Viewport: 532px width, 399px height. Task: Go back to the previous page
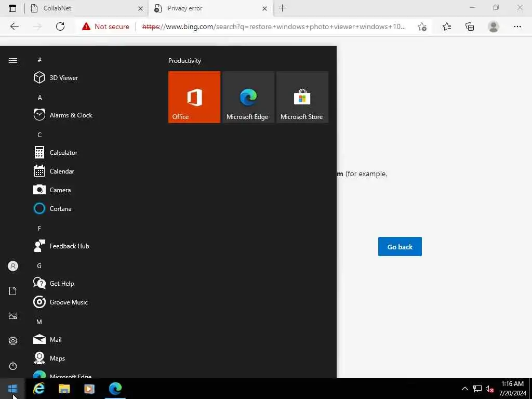14,26
